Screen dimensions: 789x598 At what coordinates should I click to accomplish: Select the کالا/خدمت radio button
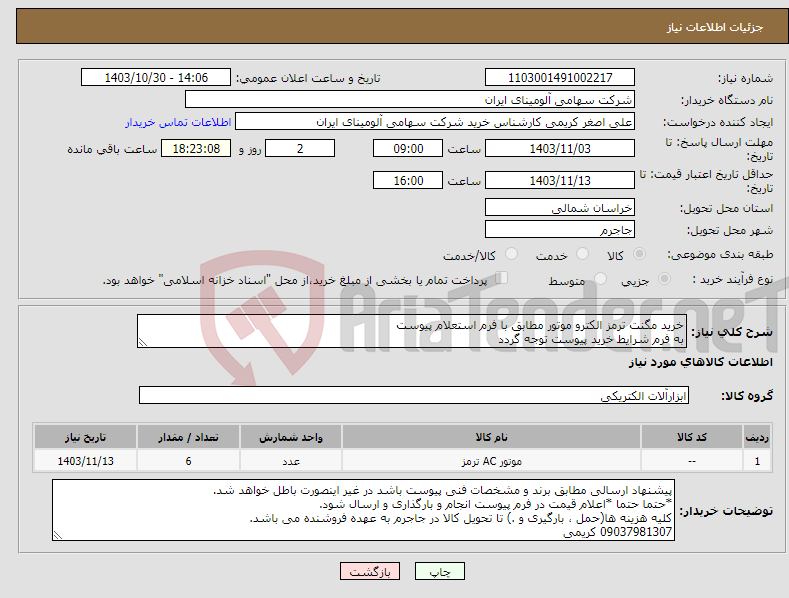(511, 254)
